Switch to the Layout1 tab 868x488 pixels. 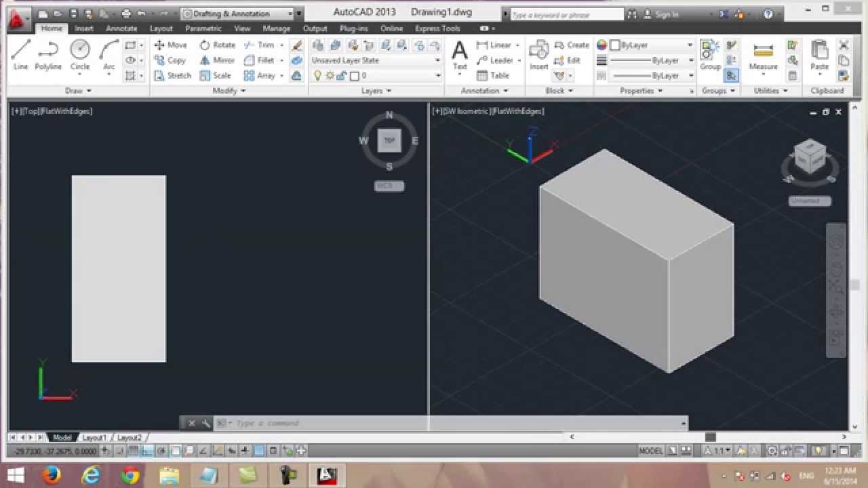click(94, 438)
